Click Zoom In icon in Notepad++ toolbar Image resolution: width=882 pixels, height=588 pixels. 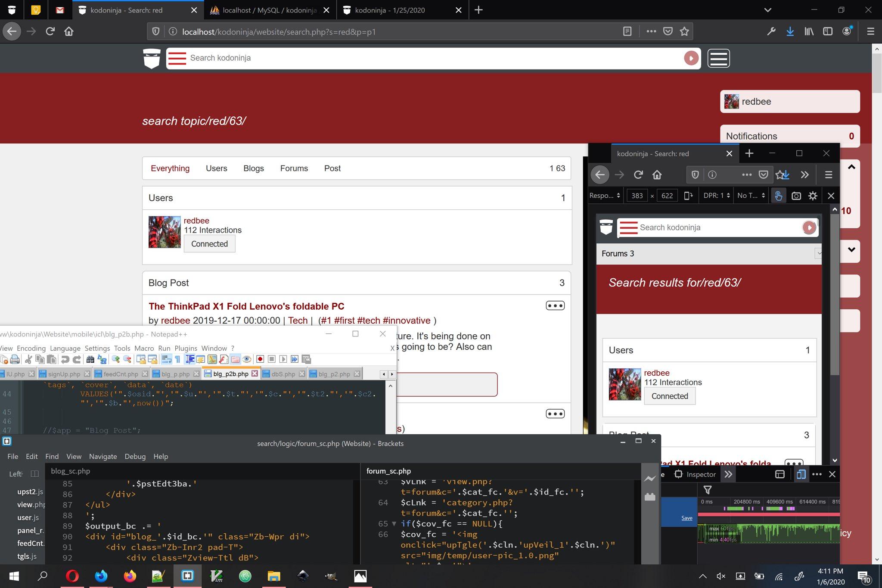(115, 359)
